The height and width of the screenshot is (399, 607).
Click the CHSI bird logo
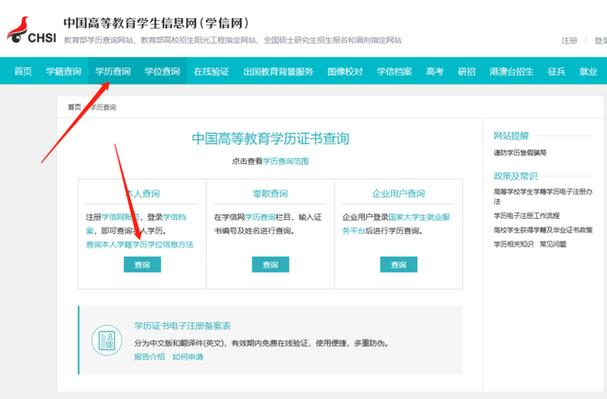click(31, 30)
